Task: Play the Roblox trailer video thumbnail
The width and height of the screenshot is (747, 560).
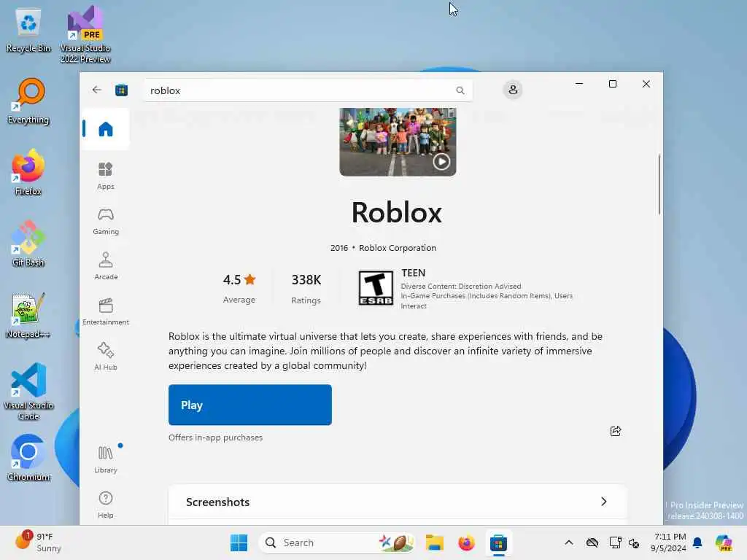Action: pyautogui.click(x=398, y=142)
